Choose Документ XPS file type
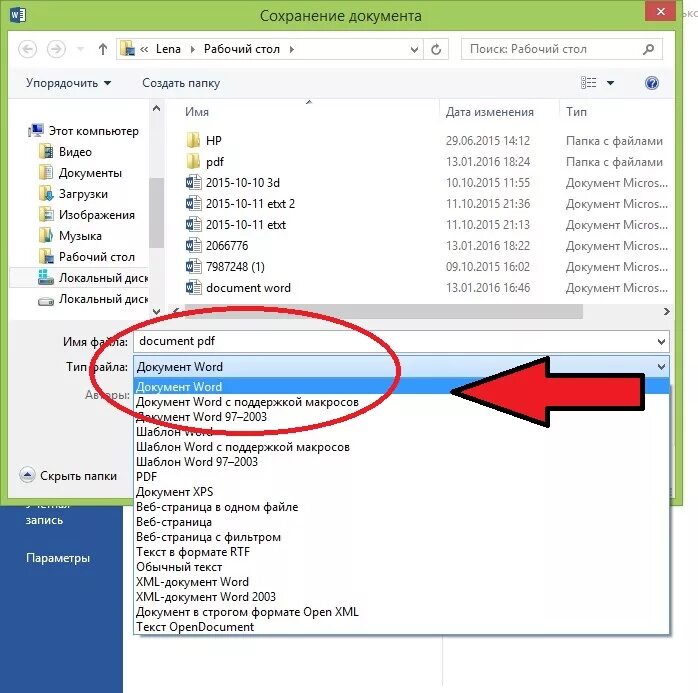The image size is (698, 693). click(402, 492)
